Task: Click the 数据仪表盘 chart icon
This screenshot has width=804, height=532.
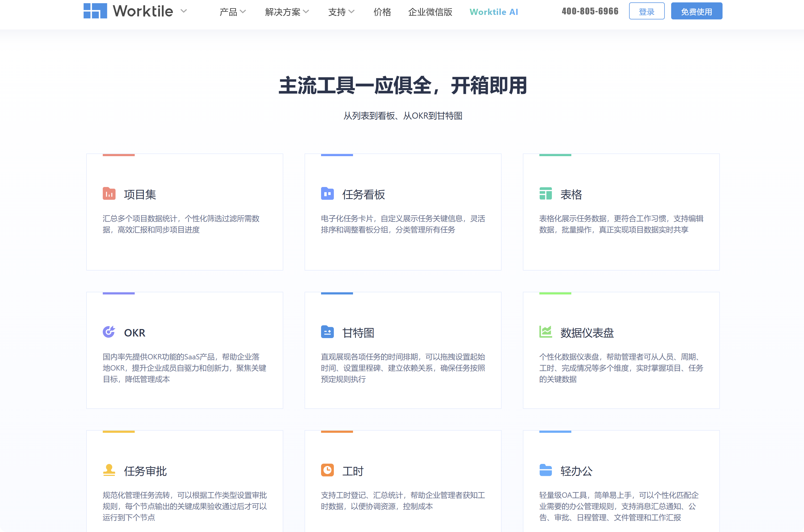Action: 546,332
